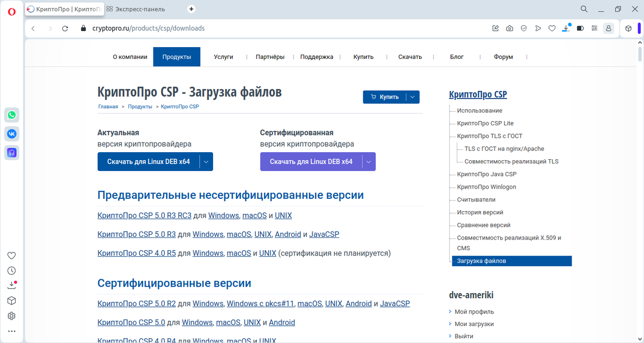This screenshot has height=343, width=644.
Task: Select TLS с ГОСТ на nginx/Apache
Action: 504,148
